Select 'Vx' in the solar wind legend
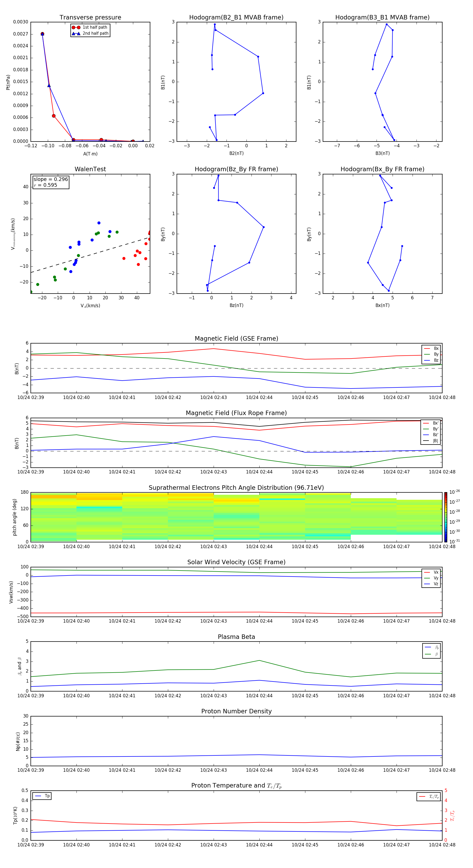Viewport: 473px width, 868px height. click(431, 572)
